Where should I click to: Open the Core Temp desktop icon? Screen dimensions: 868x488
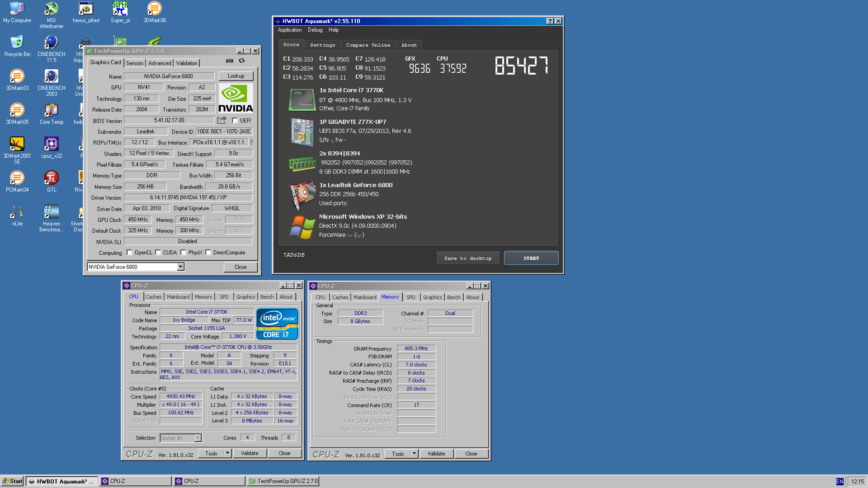pyautogui.click(x=52, y=114)
